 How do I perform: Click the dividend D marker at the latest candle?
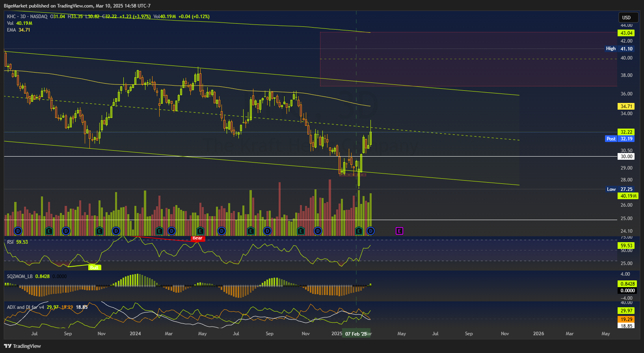pos(370,231)
